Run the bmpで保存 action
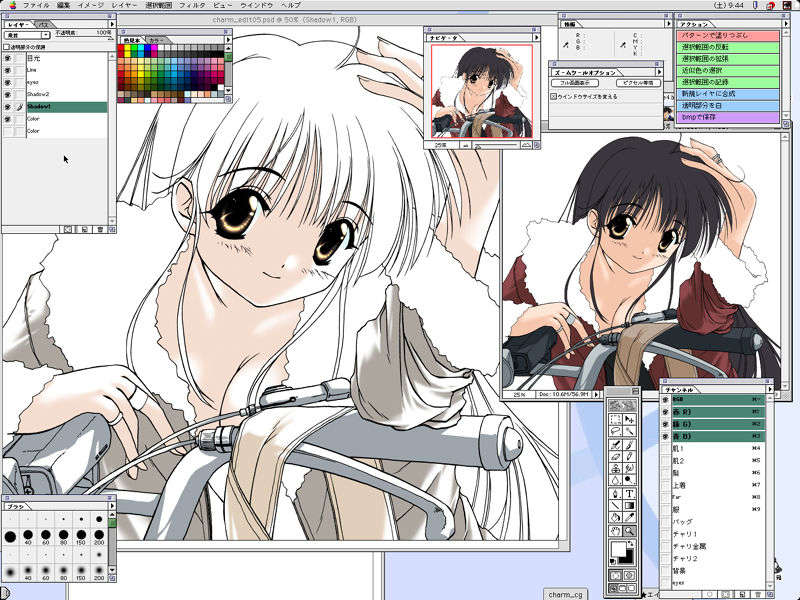This screenshot has height=600, width=800. (x=728, y=117)
